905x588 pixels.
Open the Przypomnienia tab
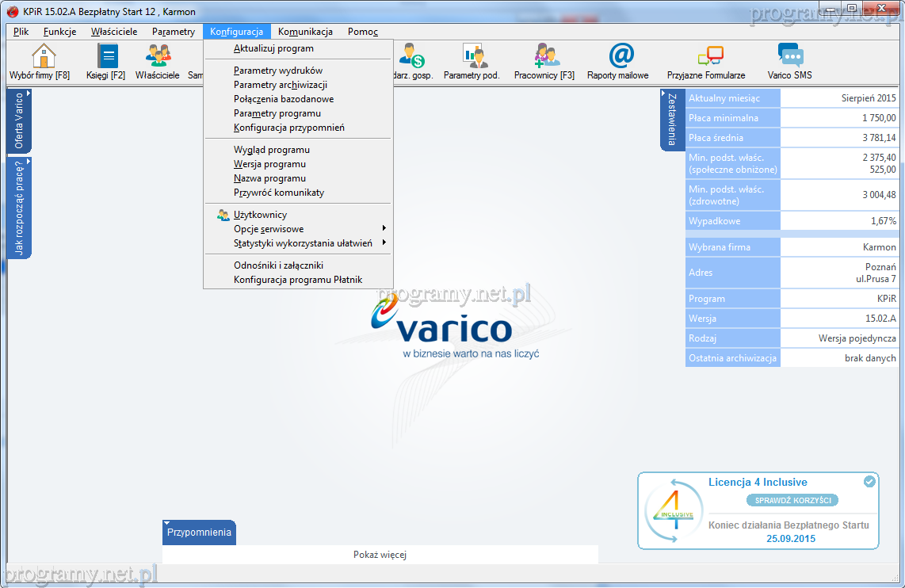click(199, 533)
